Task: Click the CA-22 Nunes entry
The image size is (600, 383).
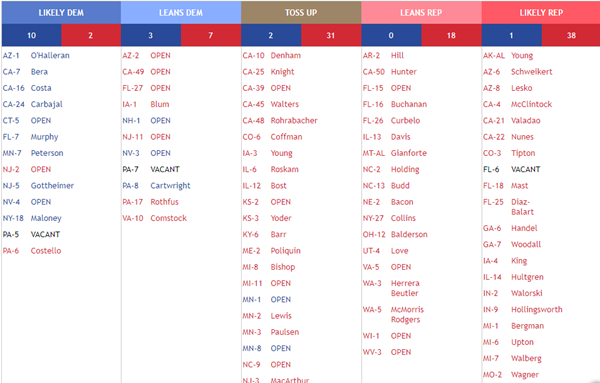Action: pyautogui.click(x=508, y=137)
